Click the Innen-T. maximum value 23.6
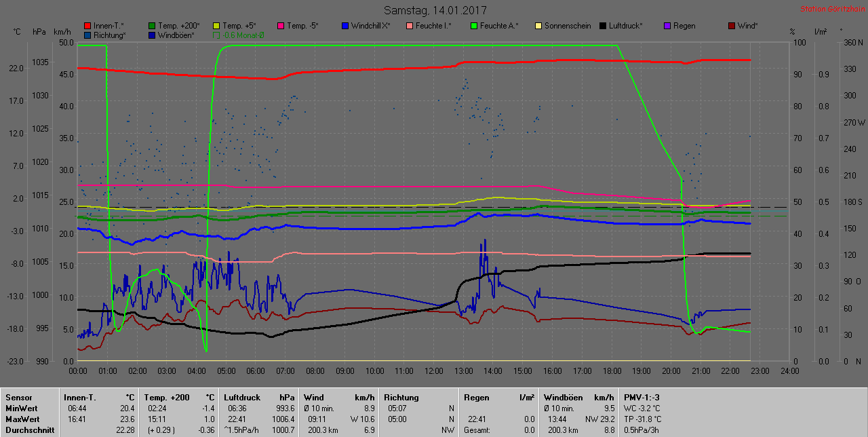Image resolution: width=868 pixels, height=437 pixels. 127,419
